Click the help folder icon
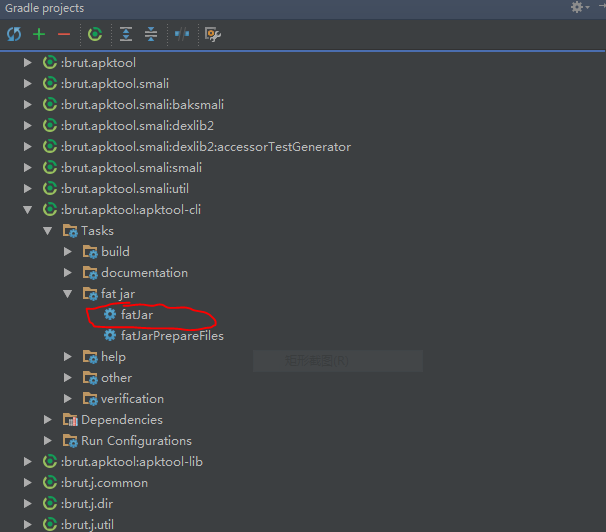The image size is (606, 532). [90, 357]
